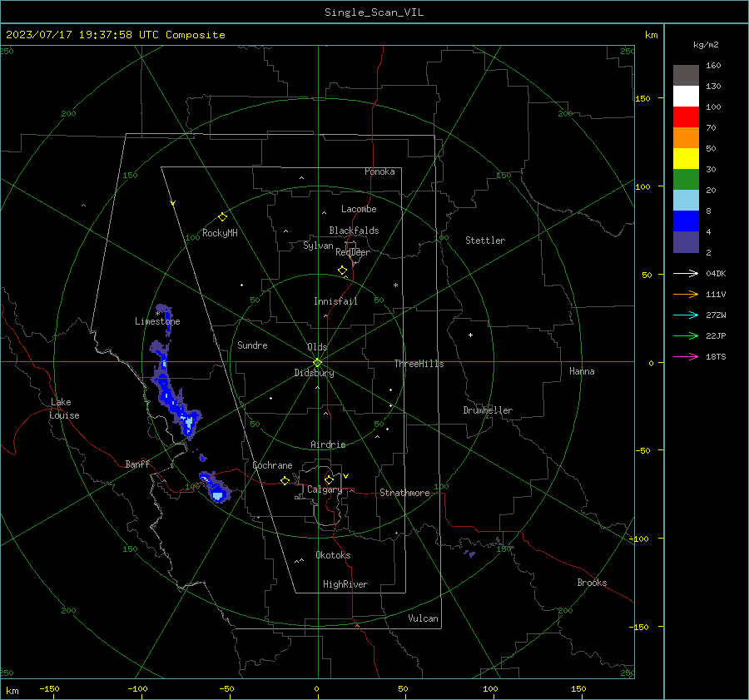Pick the purple 2-4 legend swatch
Viewport: 749px width, 700px height.
pos(686,241)
